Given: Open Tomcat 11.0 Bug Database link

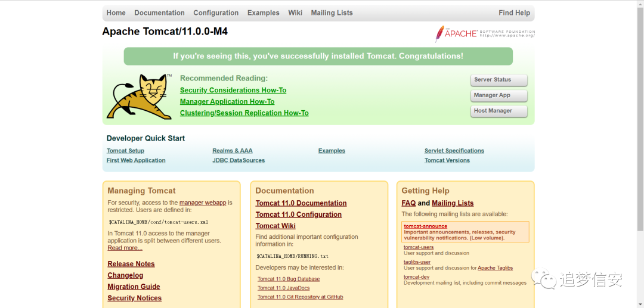Looking at the screenshot, I should pyautogui.click(x=289, y=279).
